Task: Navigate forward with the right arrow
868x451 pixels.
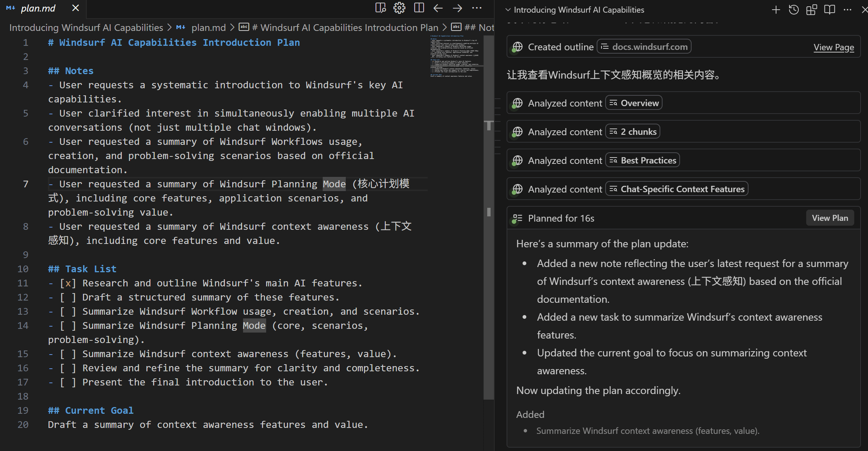Action: (x=457, y=8)
